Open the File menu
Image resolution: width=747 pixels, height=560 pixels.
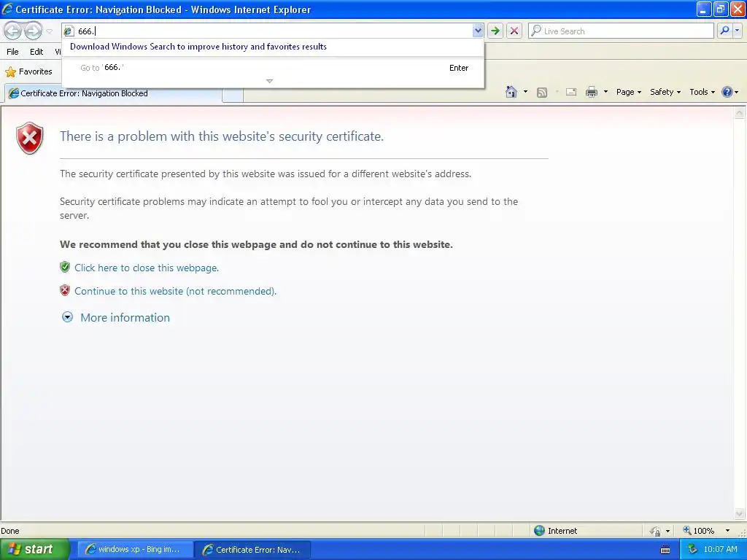point(13,52)
